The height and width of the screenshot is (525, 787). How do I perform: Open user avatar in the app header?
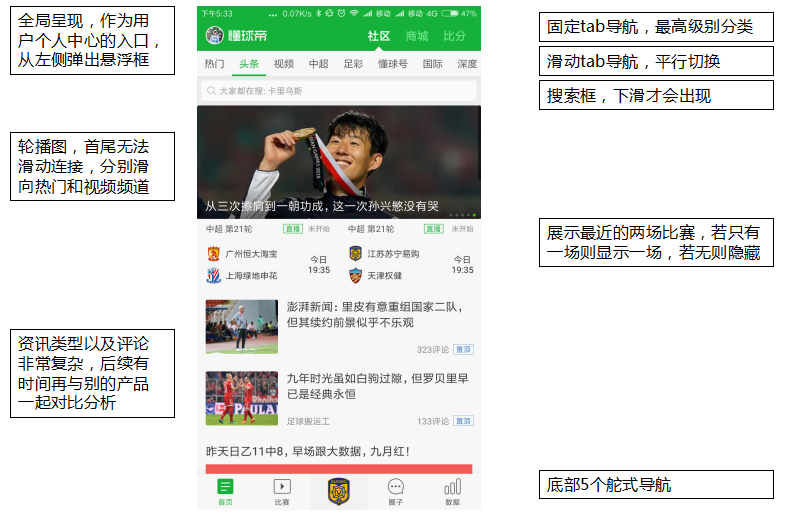[214, 35]
